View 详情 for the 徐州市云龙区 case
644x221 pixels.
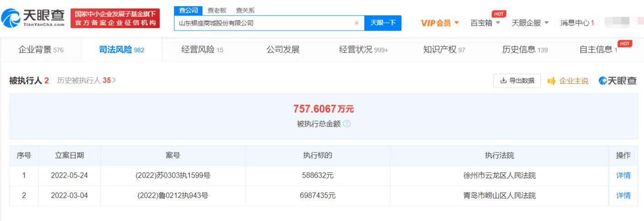623,175
